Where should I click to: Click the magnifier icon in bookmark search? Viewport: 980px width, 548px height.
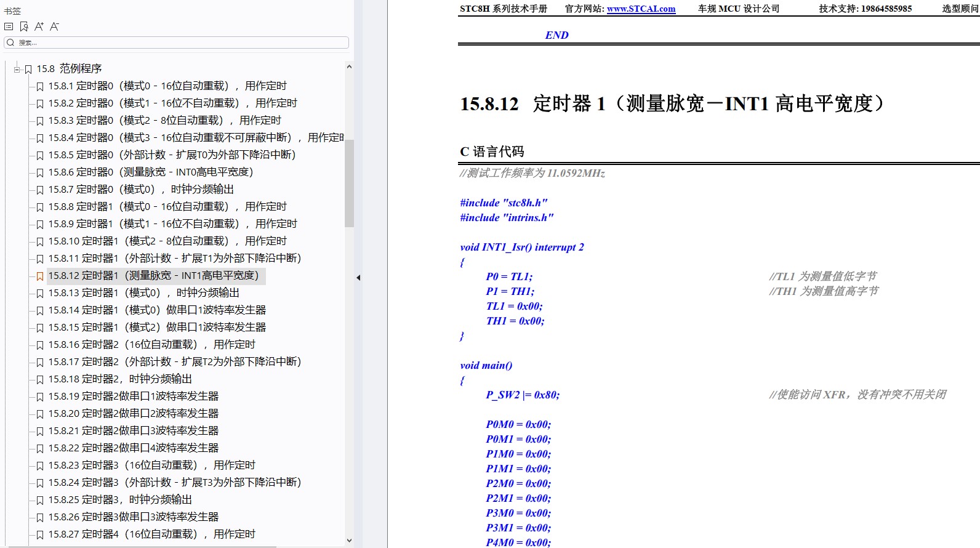10,42
